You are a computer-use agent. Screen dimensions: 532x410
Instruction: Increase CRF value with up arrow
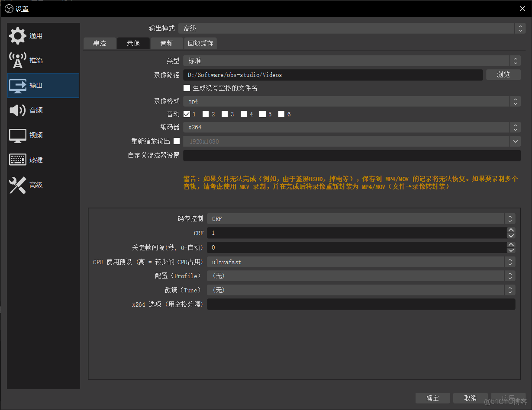[x=511, y=230]
